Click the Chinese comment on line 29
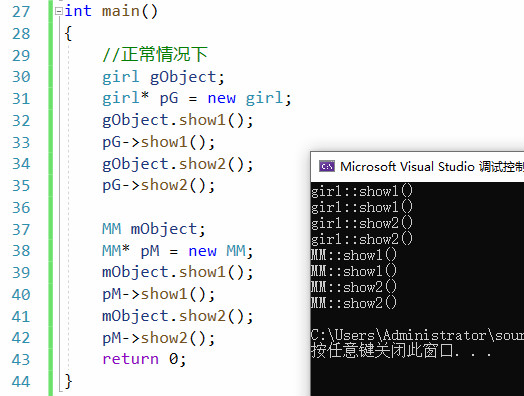 tap(155, 54)
